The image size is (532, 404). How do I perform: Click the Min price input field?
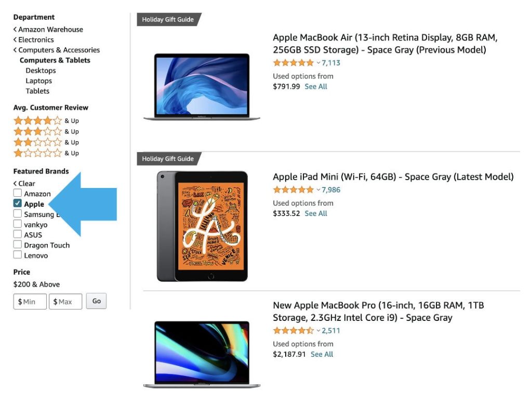tap(29, 301)
